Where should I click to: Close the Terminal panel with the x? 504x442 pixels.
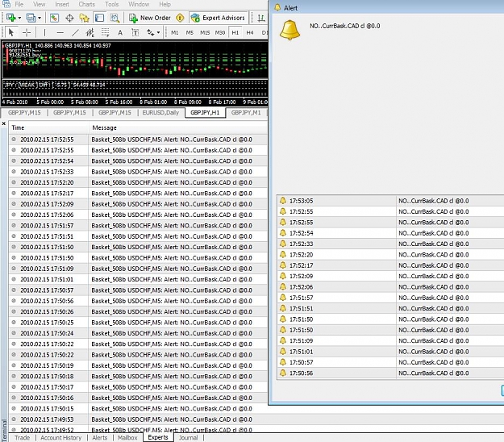4,123
